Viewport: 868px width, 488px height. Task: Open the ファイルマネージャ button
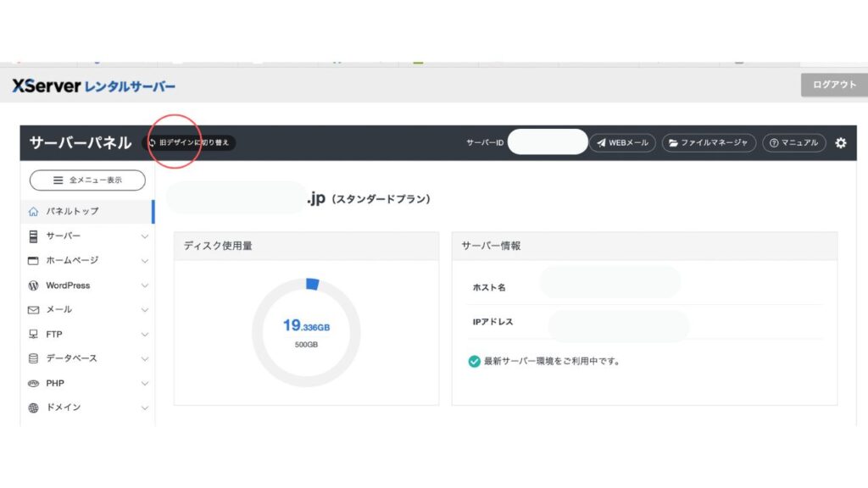[709, 143]
